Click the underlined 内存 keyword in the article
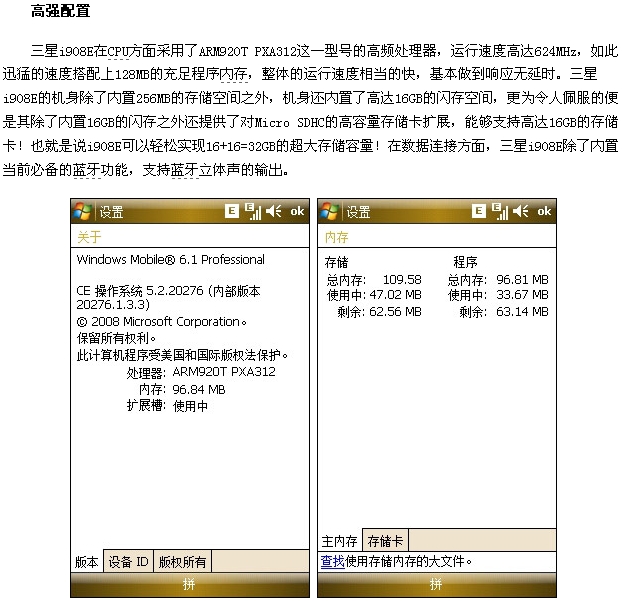 [x=234, y=74]
